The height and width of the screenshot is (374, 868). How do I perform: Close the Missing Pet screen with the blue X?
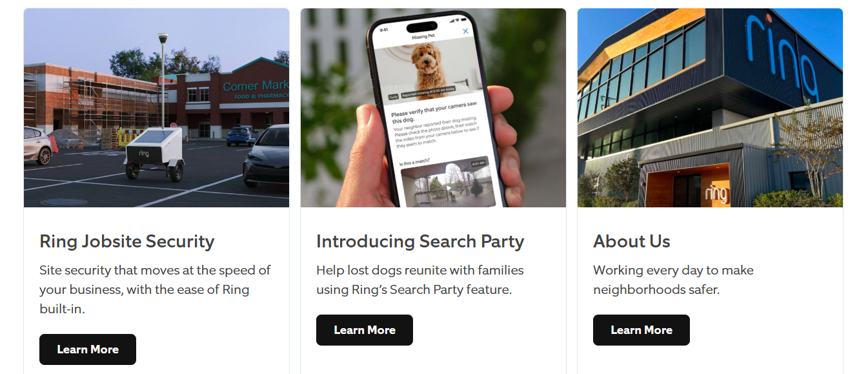465,31
